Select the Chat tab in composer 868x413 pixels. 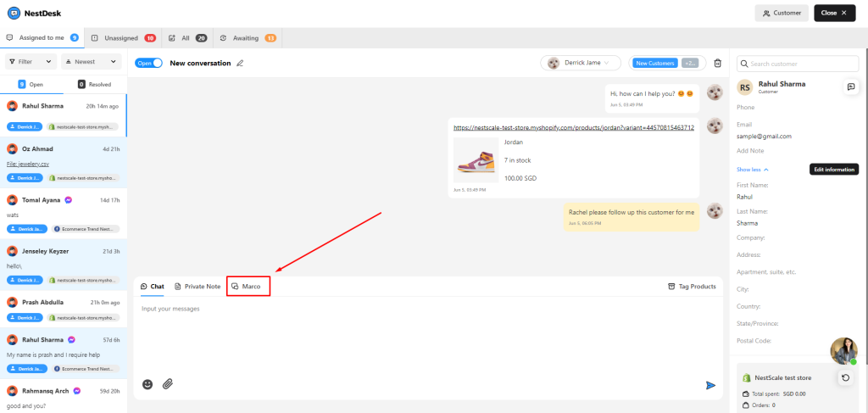153,287
